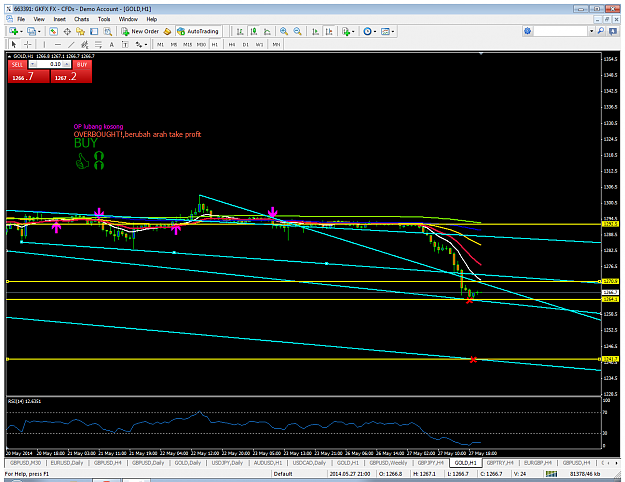The width and height of the screenshot is (625, 482).
Task: Expand the Templates dropdown arrow
Action: pyautogui.click(x=393, y=31)
